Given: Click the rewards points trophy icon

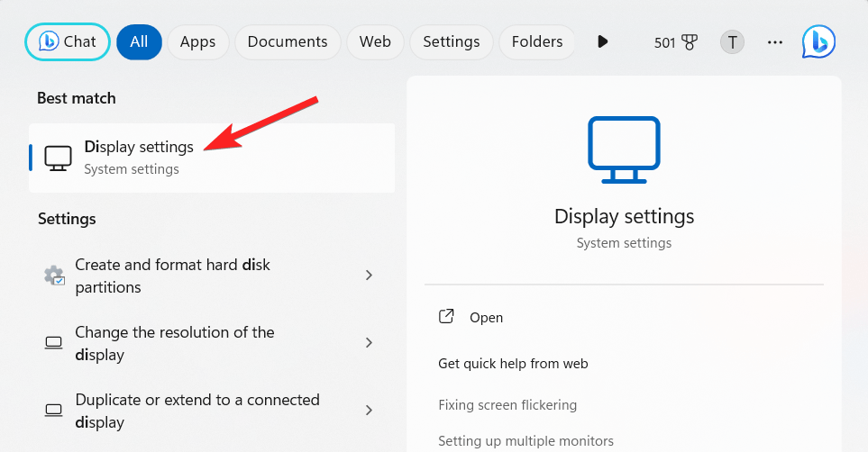Looking at the screenshot, I should click(690, 42).
